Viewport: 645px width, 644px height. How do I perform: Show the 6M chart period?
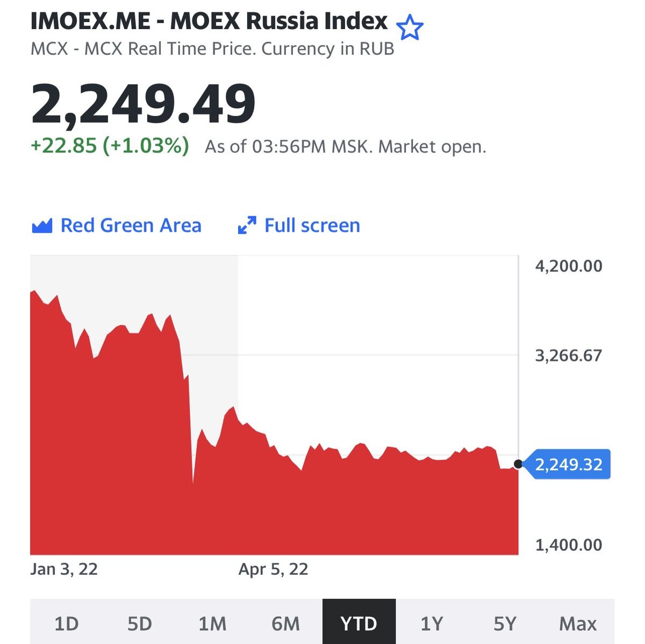286,624
